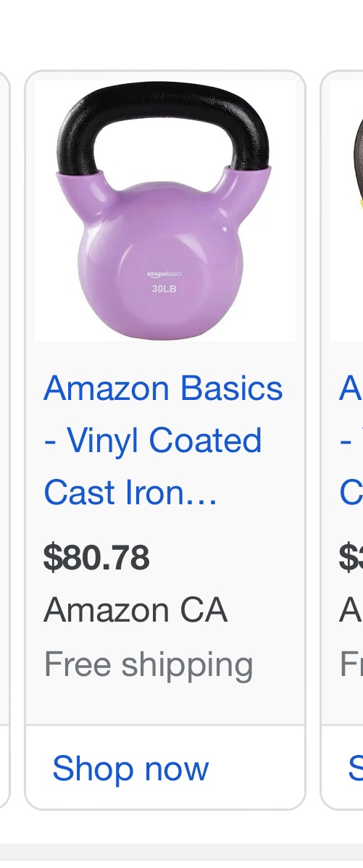
Task: Click the cut-off seller name on right card
Action: pos(351,611)
